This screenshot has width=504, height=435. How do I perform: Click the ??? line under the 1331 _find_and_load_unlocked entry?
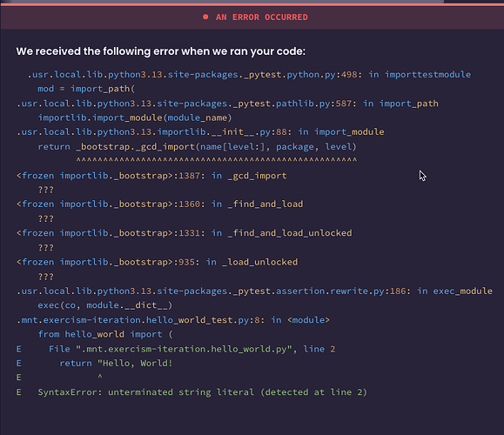(45, 248)
